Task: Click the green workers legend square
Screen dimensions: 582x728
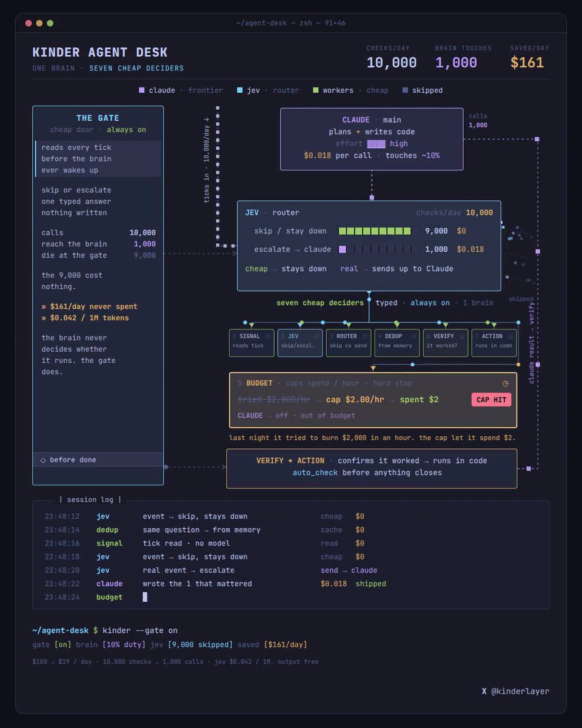Action: click(x=315, y=90)
